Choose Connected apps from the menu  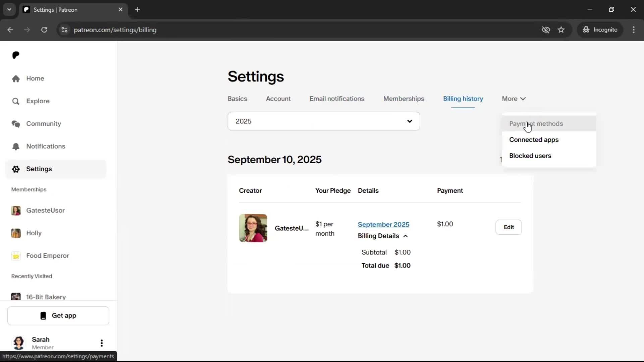point(549,140)
